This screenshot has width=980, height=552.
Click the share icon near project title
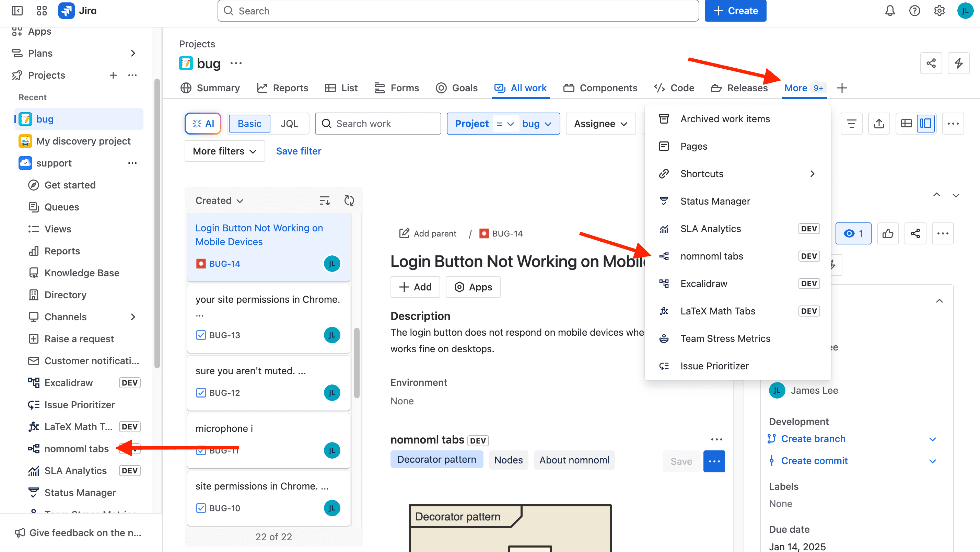931,63
